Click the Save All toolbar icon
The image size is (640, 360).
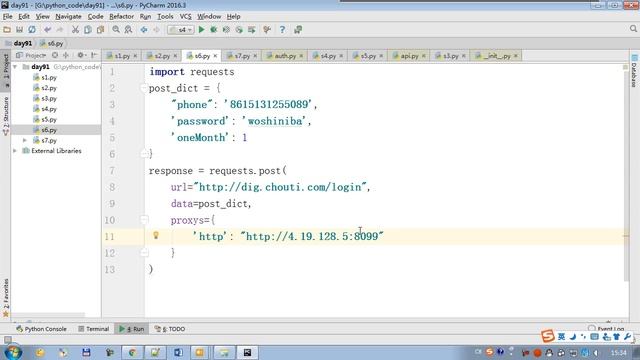pos(19,29)
